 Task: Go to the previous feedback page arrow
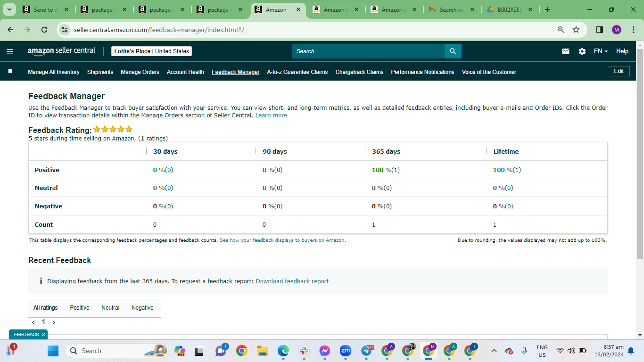[33, 322]
